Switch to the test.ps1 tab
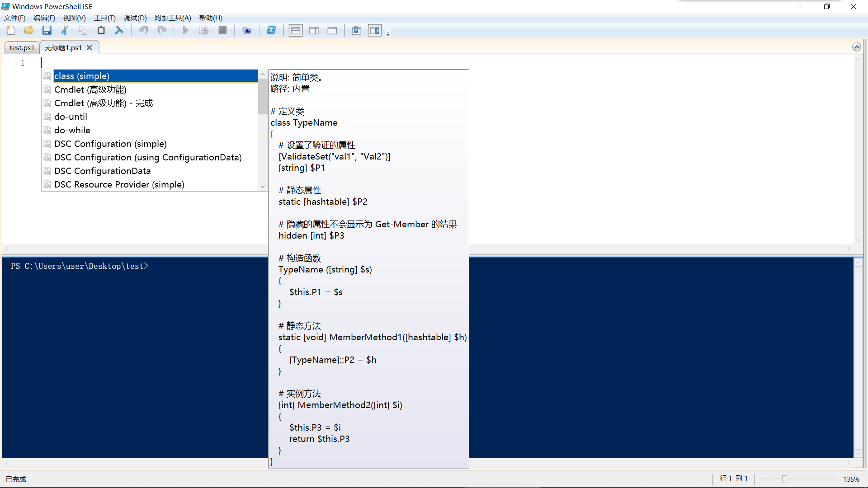 point(22,47)
